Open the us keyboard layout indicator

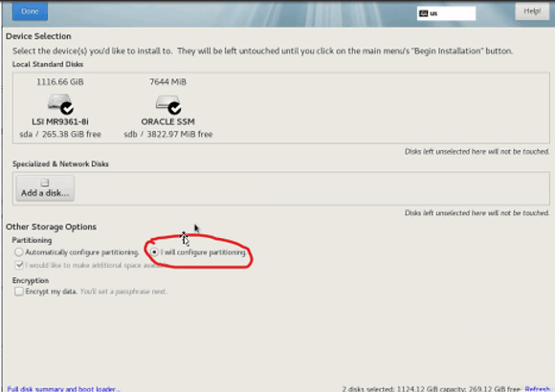click(x=446, y=13)
